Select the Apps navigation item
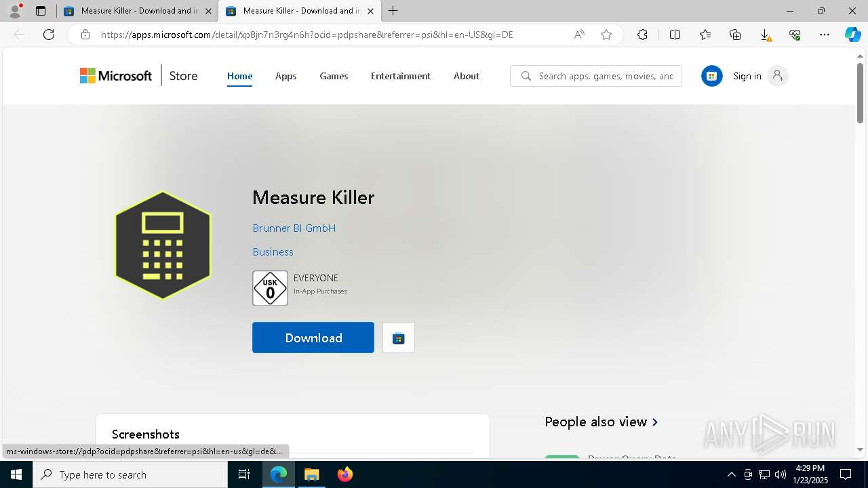 [286, 76]
